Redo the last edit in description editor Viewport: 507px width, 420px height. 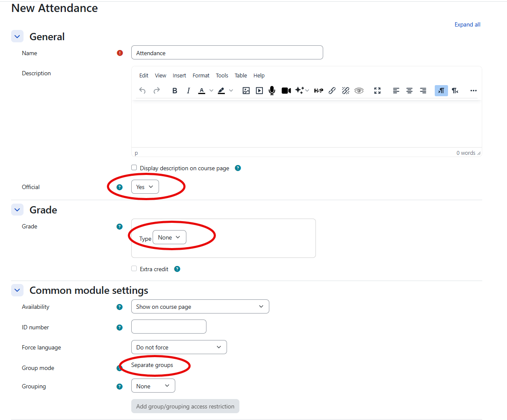click(x=156, y=91)
